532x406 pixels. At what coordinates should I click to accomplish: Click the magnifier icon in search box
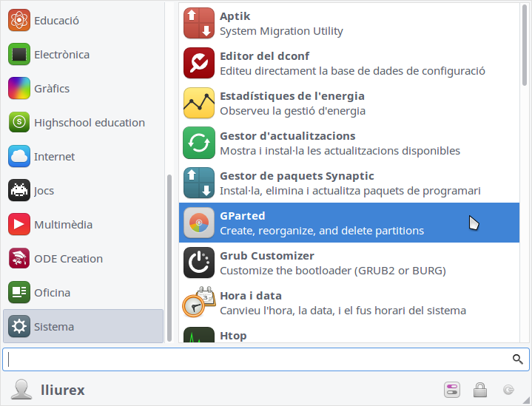(518, 359)
